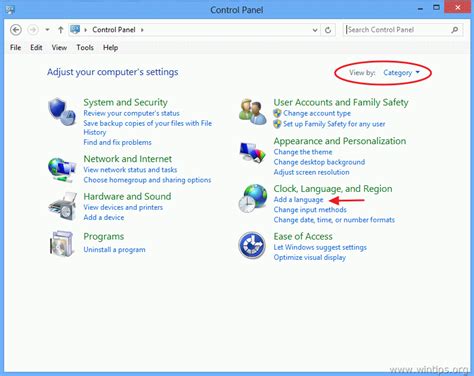Go up one level with the Up arrow
The height and width of the screenshot is (376, 474).
[x=60, y=30]
